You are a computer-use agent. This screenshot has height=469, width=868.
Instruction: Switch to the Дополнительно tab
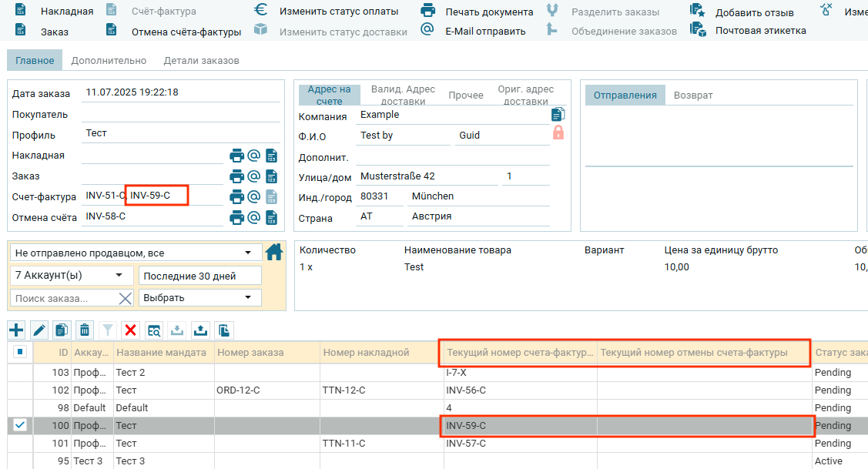pos(109,61)
